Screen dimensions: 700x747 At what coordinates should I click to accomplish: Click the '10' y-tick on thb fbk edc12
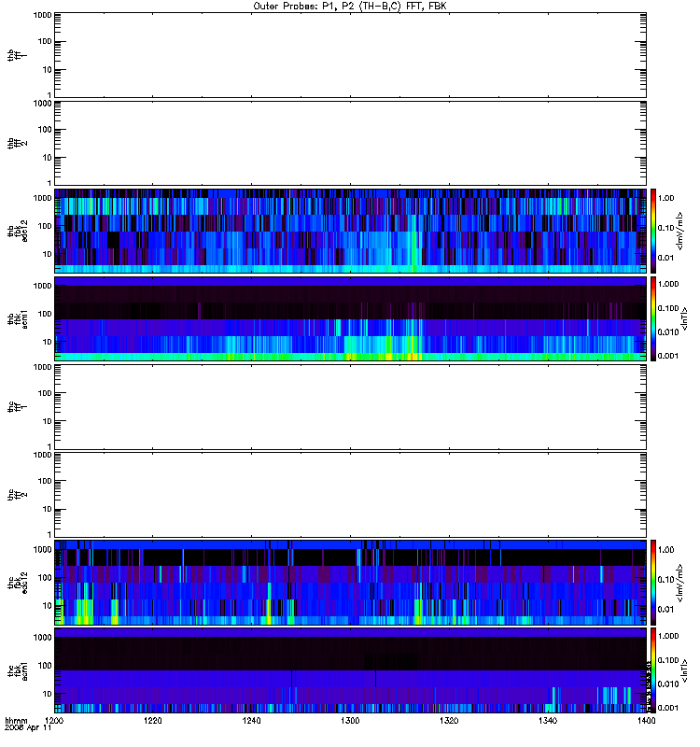click(48, 254)
